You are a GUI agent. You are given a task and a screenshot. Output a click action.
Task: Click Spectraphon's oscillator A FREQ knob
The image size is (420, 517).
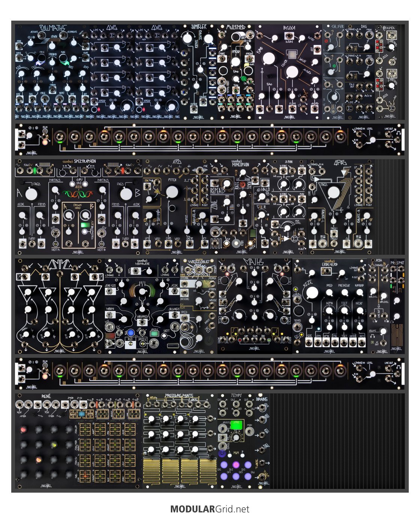pos(31,194)
